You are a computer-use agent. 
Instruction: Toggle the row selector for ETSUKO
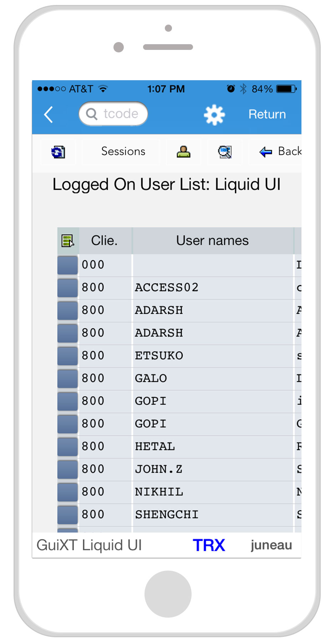pos(67,356)
